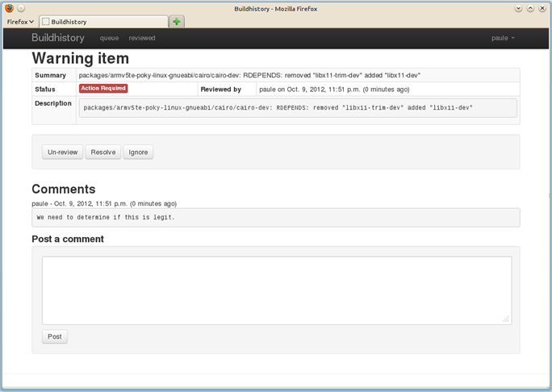552x392 pixels.
Task: Open the reviewed items page
Action: (142, 38)
